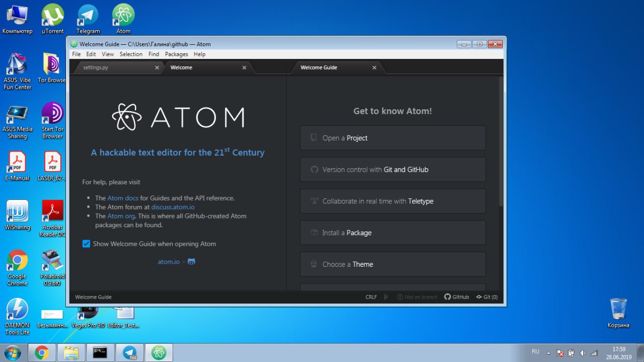Click the Windows Start button
The height and width of the screenshot is (362, 644).
12,353
